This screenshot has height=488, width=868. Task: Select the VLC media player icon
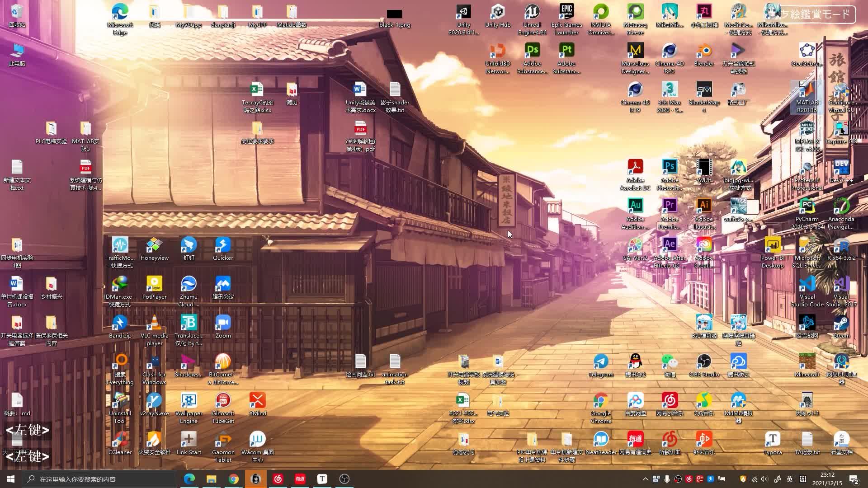154,331
